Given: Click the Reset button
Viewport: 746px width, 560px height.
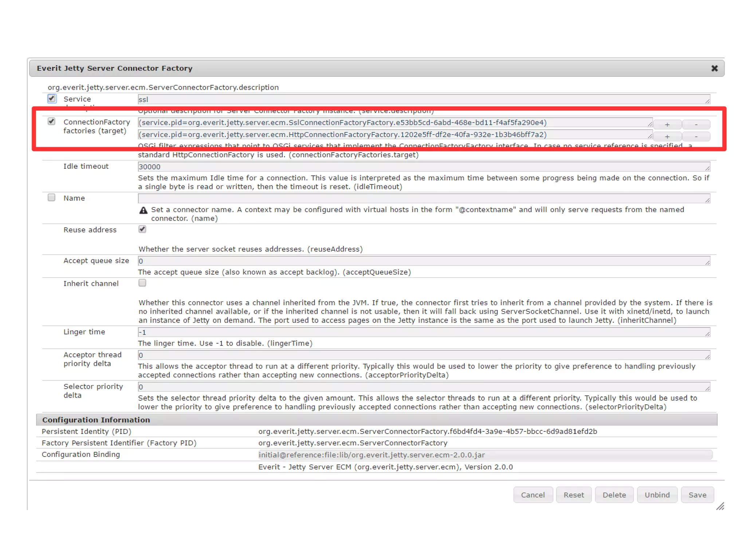Looking at the screenshot, I should (573, 495).
